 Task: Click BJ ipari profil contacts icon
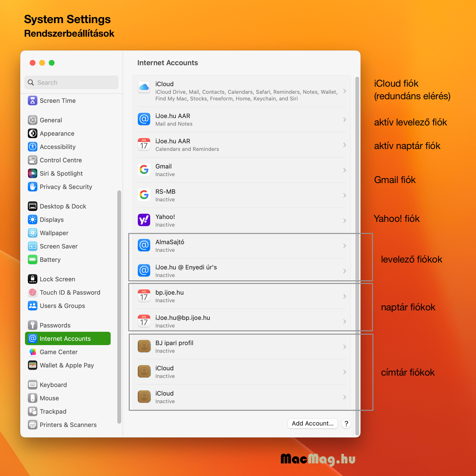pos(144,346)
